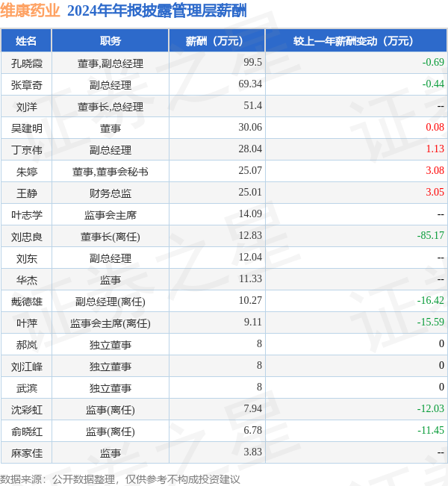Select the name 麻家佳

(x=27, y=453)
